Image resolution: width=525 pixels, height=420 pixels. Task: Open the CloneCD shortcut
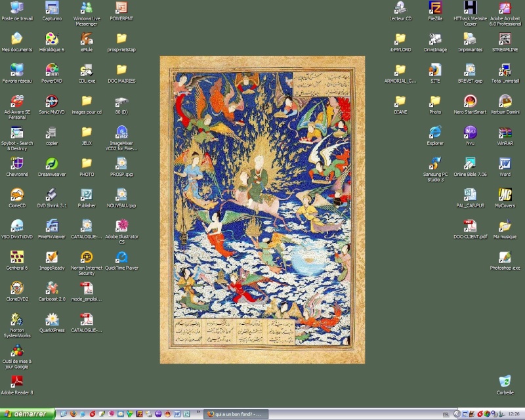click(x=17, y=198)
